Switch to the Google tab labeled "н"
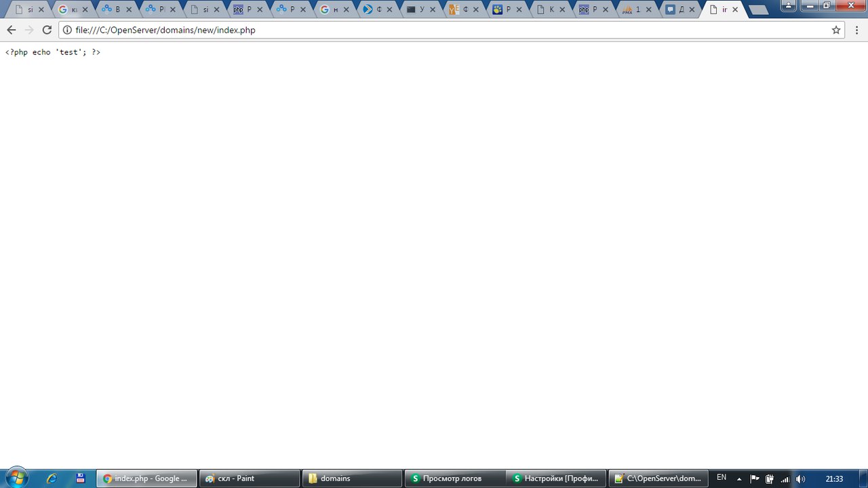The height and width of the screenshot is (488, 868). click(x=334, y=10)
